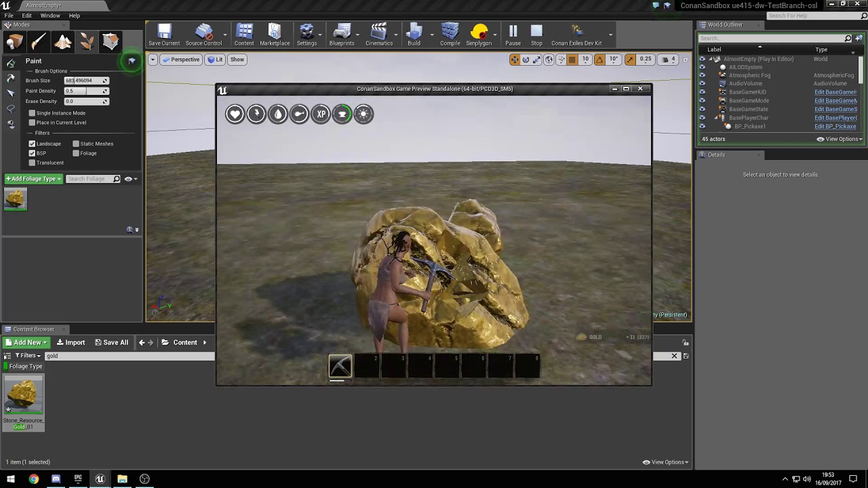Image resolution: width=868 pixels, height=488 pixels.
Task: Open the Content toolbar button
Action: tap(244, 35)
